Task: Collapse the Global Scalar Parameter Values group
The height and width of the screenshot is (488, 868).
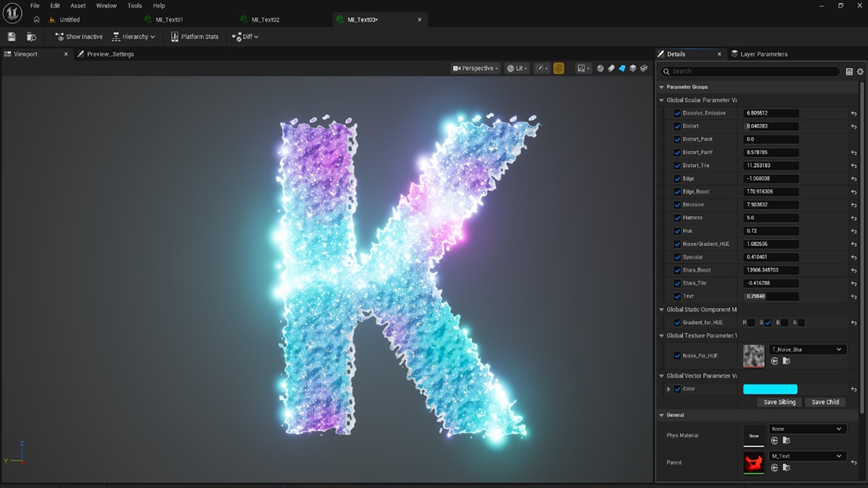Action: [x=662, y=100]
